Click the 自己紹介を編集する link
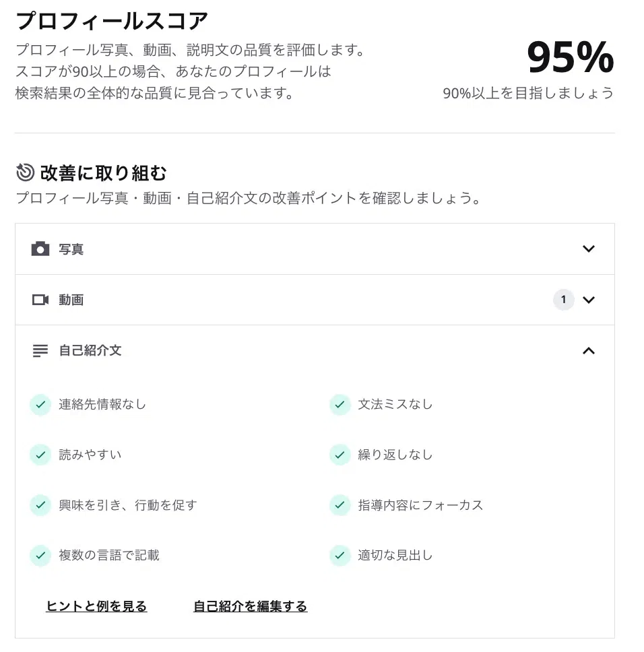This screenshot has width=644, height=652. pos(251,606)
